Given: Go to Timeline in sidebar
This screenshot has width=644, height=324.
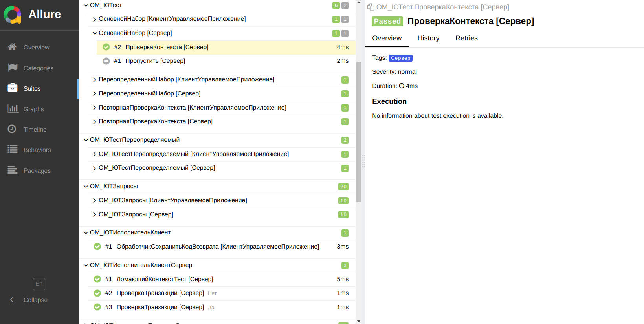Looking at the screenshot, I should pos(35,129).
